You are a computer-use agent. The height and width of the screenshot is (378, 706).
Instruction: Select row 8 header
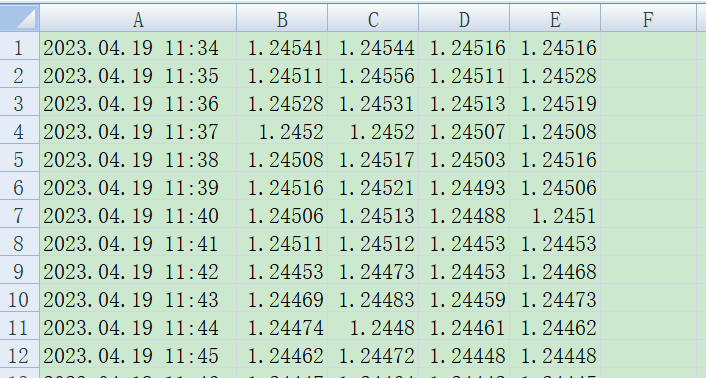19,242
